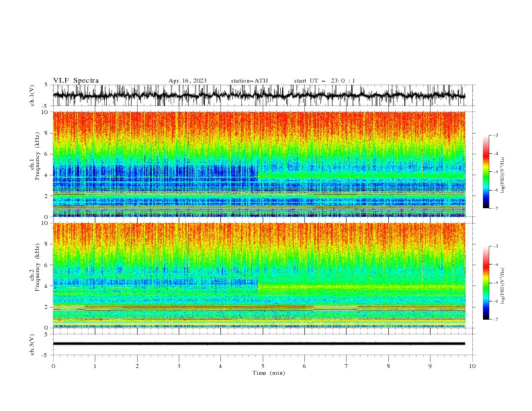Click the ch.3 flat voltage trace
Viewport: 532px width, 411px height.
(259, 344)
